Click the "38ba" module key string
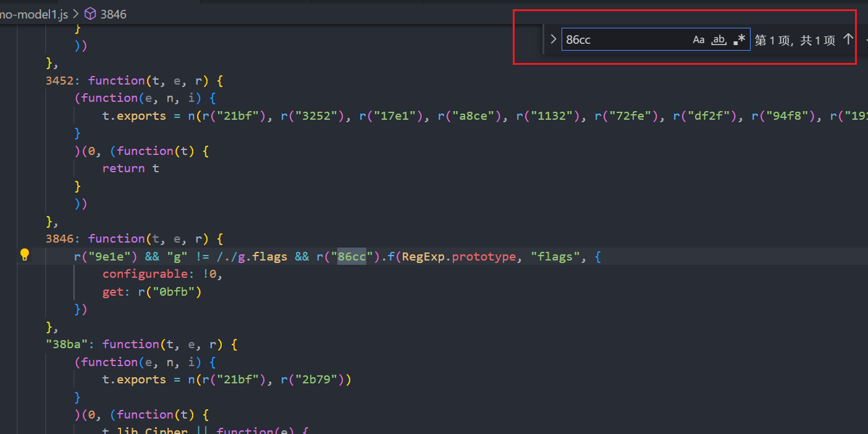Image resolution: width=868 pixels, height=434 pixels. tap(67, 344)
